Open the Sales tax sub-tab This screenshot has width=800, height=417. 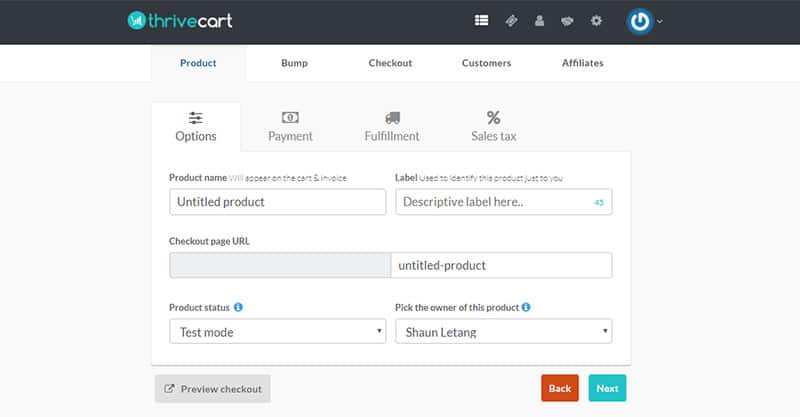click(x=493, y=127)
